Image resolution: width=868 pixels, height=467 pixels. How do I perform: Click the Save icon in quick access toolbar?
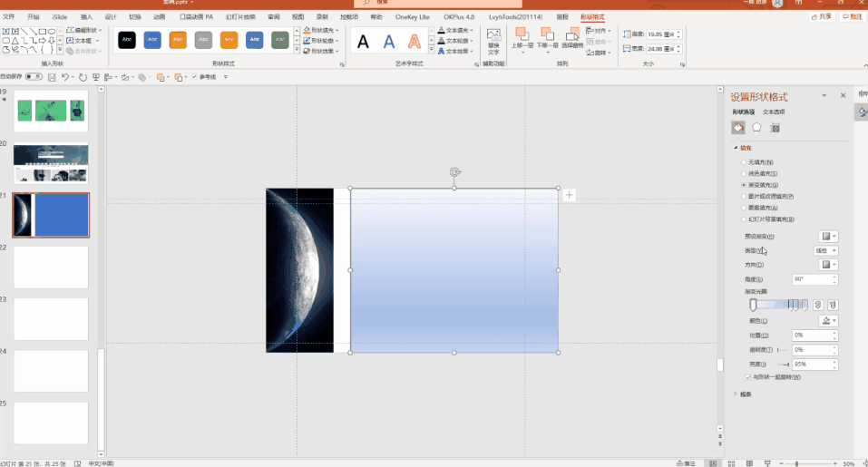pos(52,77)
